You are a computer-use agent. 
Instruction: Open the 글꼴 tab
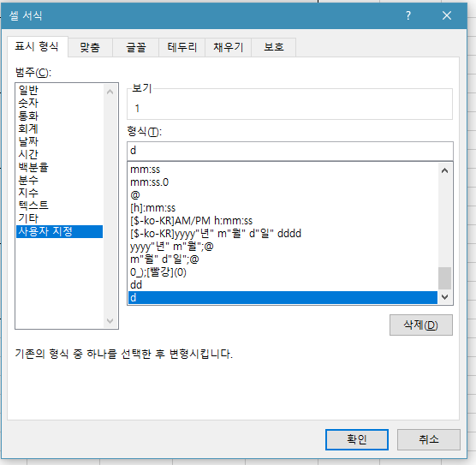tap(136, 47)
